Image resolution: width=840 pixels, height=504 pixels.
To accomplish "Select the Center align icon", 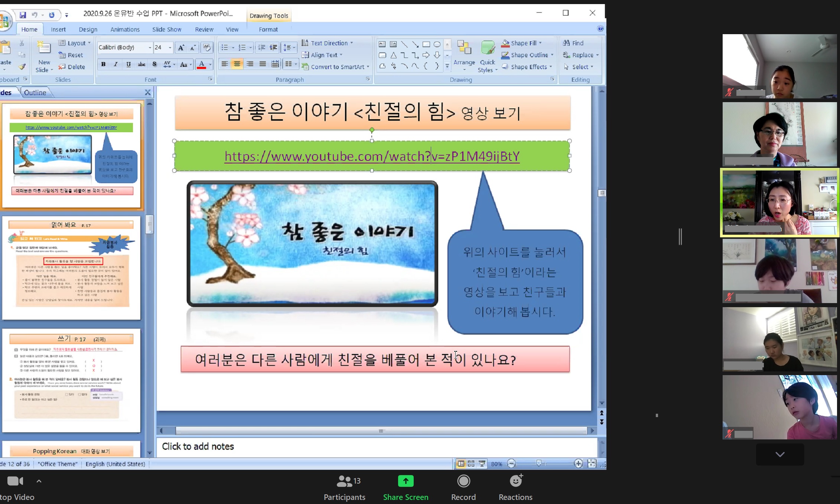I will point(237,64).
